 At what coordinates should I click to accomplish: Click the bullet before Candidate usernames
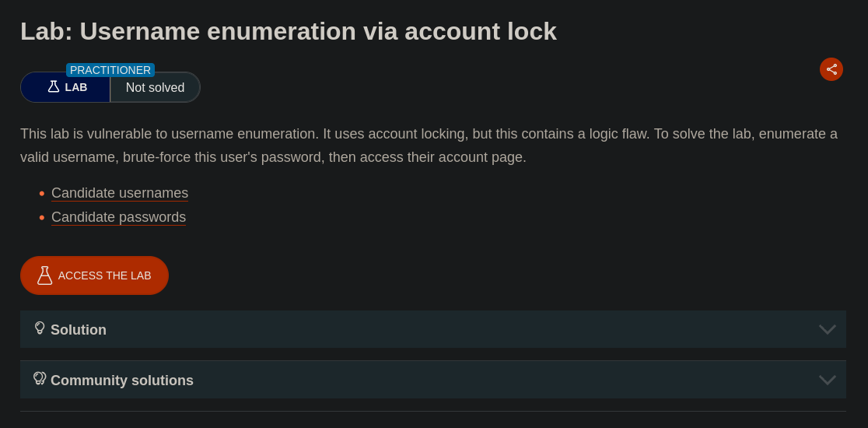42,194
